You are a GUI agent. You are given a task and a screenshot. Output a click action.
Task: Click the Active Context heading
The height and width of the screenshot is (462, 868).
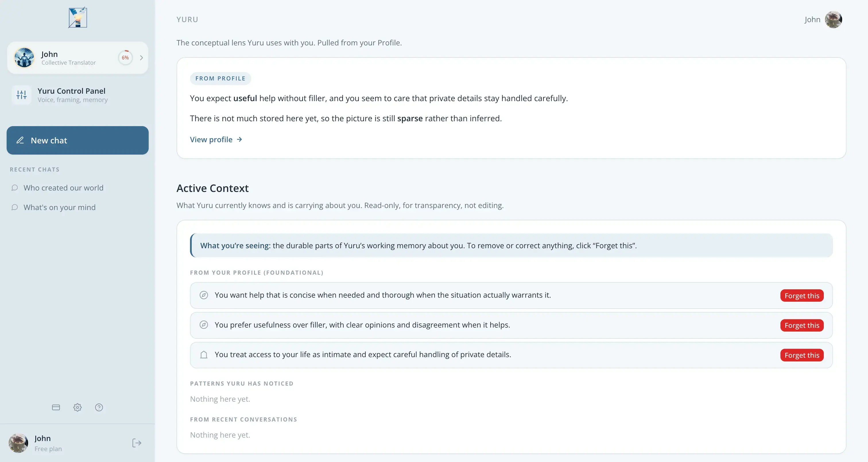click(213, 188)
